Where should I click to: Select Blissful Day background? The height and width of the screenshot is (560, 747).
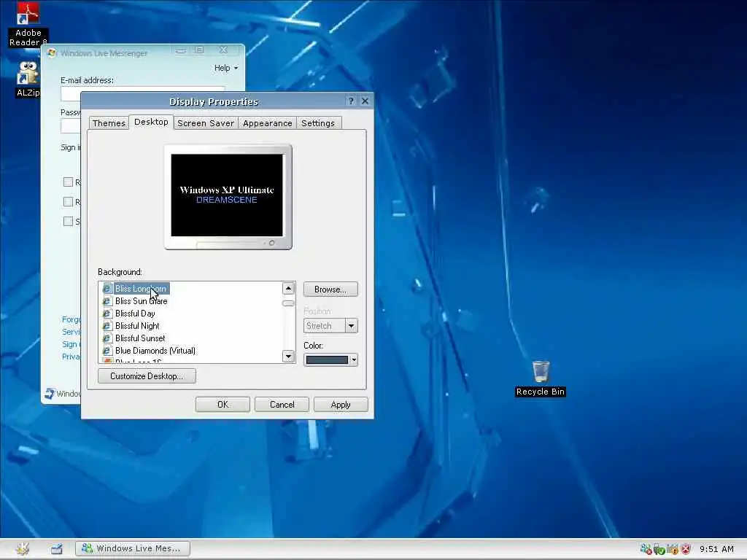point(135,314)
